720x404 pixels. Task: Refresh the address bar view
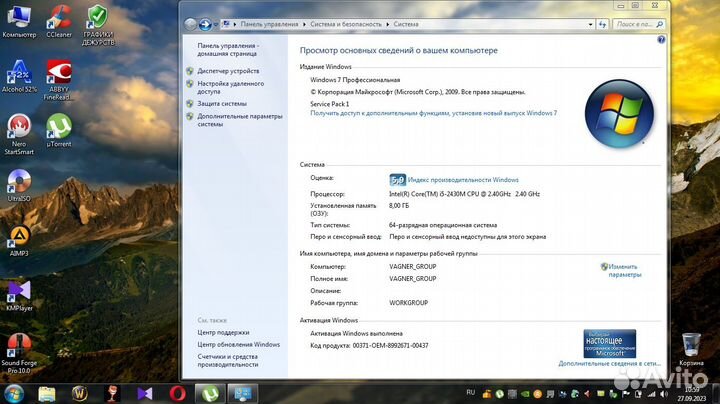coord(602,24)
